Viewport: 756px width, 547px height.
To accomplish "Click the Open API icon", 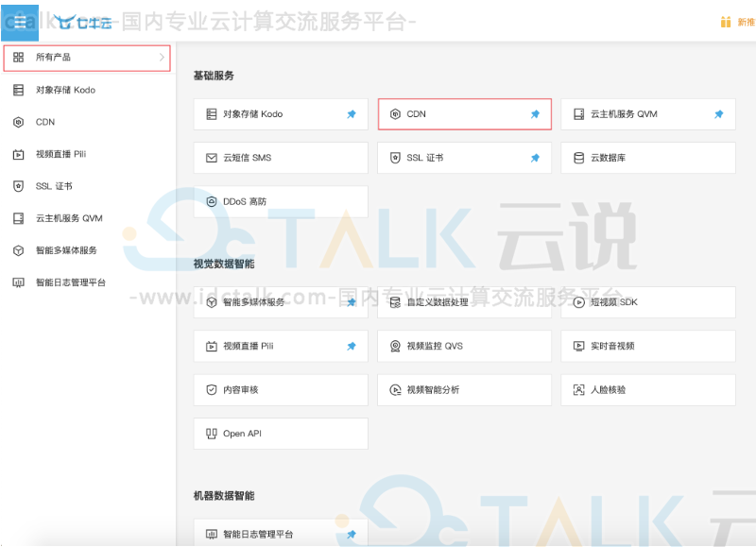I will pyautogui.click(x=211, y=434).
